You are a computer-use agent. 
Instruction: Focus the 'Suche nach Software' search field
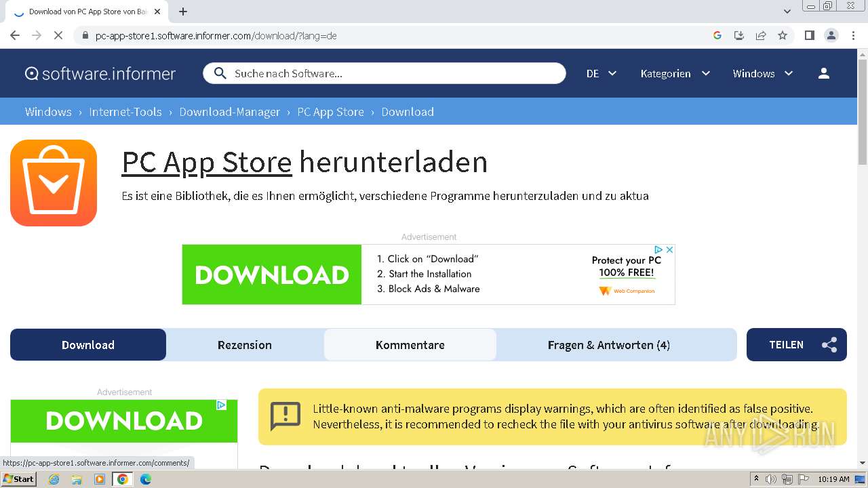(x=384, y=73)
